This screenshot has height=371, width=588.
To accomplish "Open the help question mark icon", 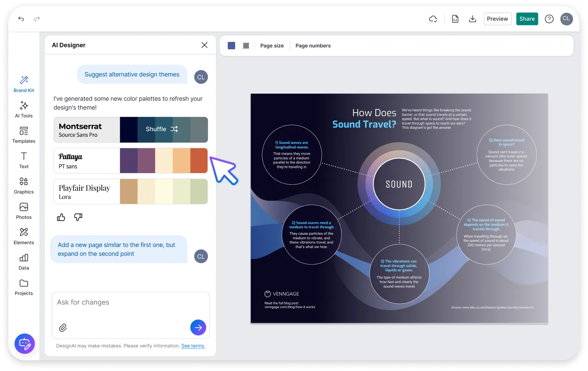I will click(x=549, y=19).
